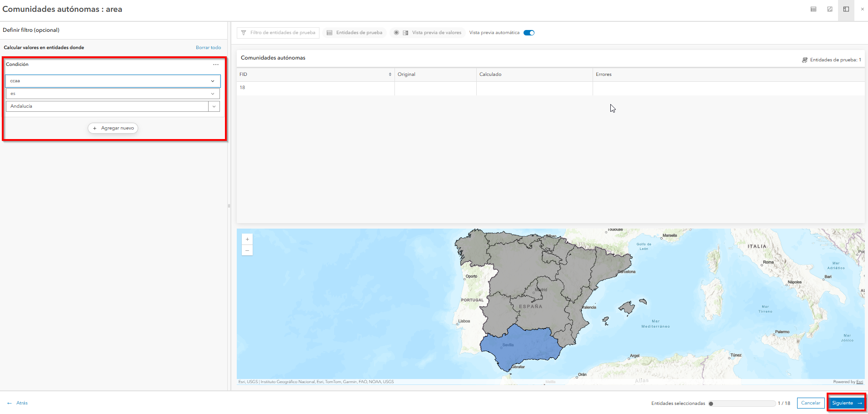
Task: Click the Borrar todo link
Action: pos(208,48)
